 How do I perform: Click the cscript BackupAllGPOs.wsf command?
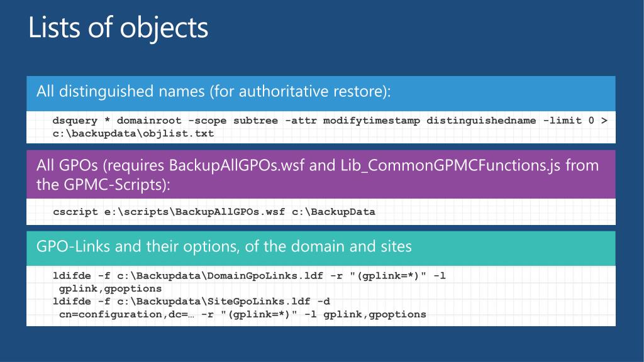[214, 212]
